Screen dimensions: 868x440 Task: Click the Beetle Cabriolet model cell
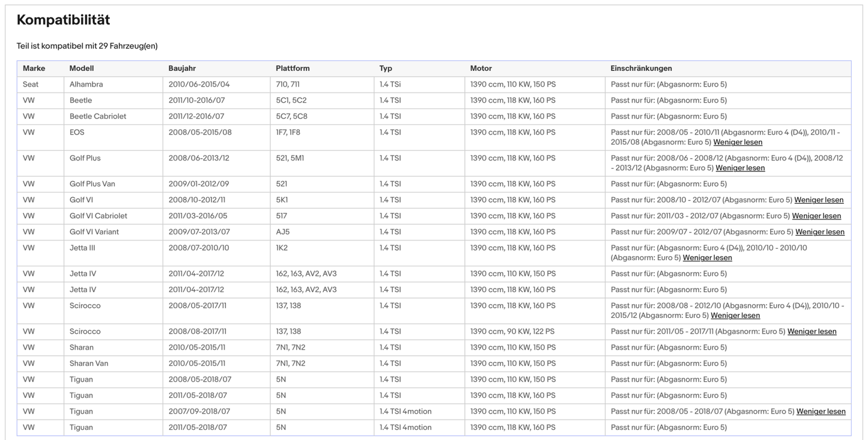98,117
